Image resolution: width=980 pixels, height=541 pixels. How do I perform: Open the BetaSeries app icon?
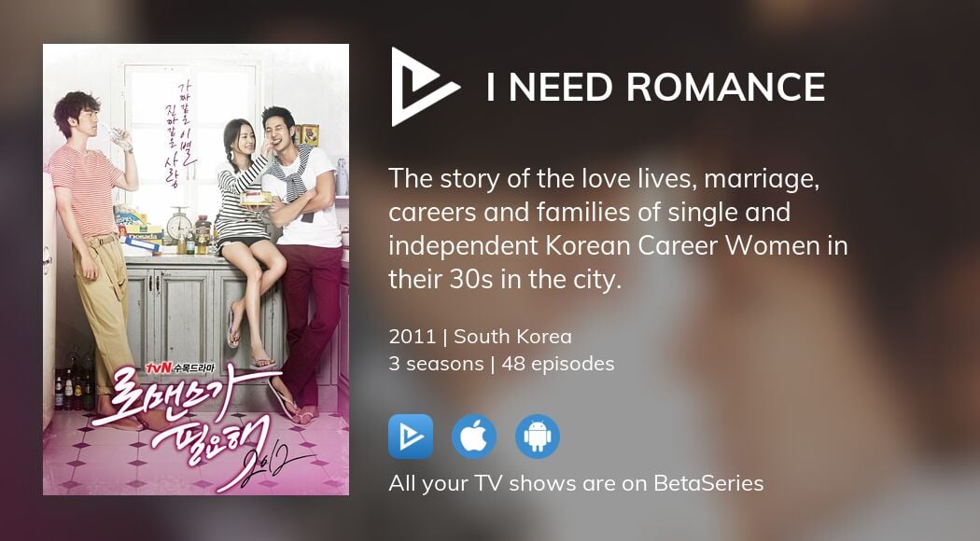(411, 437)
